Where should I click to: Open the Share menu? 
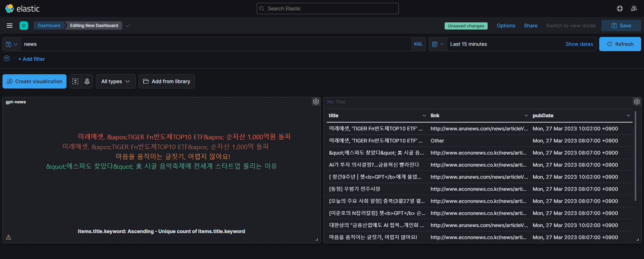[x=531, y=26]
